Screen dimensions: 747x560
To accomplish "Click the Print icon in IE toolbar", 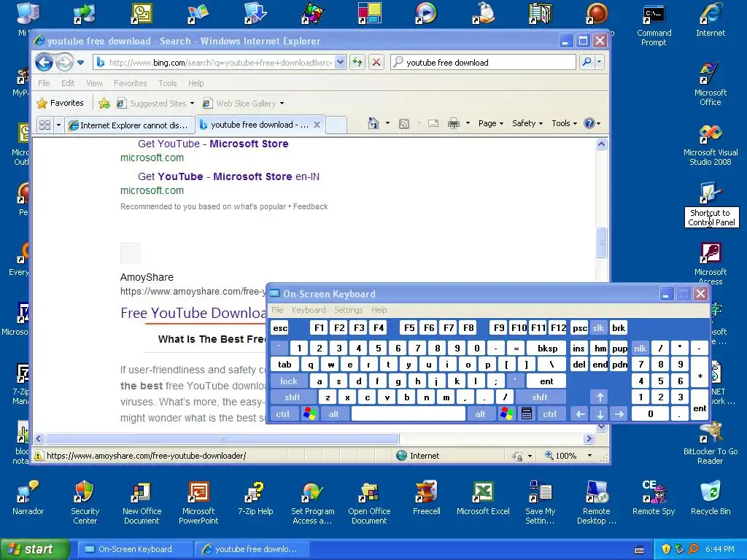I will tap(454, 124).
